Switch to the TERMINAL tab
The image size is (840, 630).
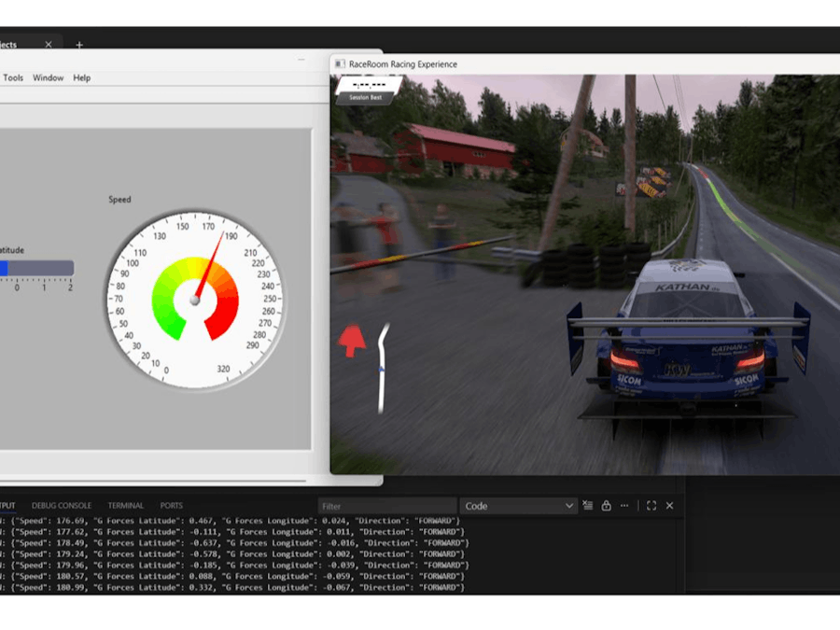[126, 505]
